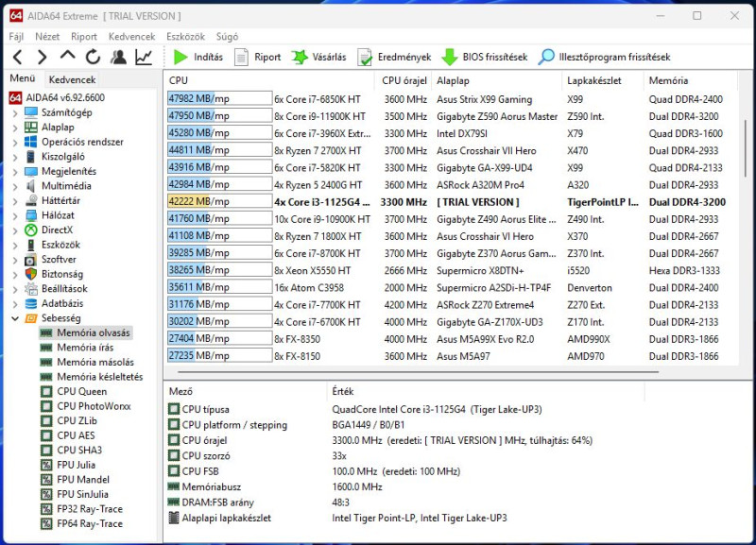Open the Eszközök menu in the menu bar
Viewport: 756px width, 545px height.
pyautogui.click(x=185, y=37)
